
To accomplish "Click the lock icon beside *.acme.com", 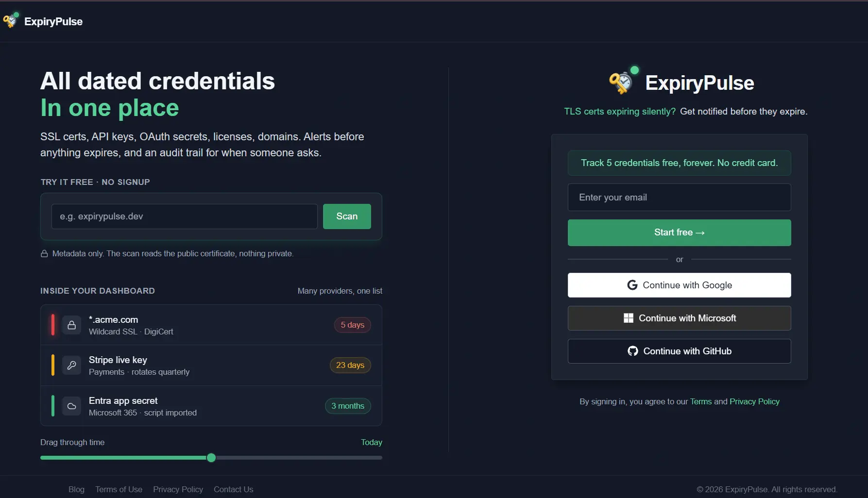I will click(72, 325).
